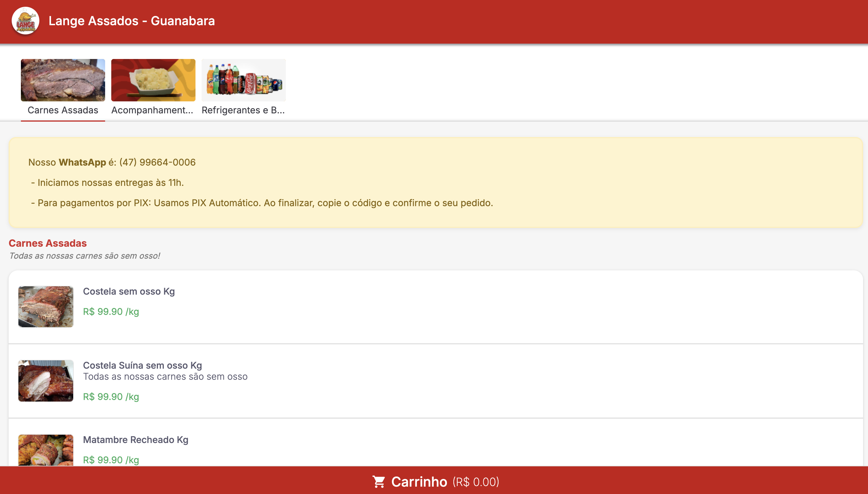Switch to the Refrigerantes e B... tab label
This screenshot has width=868, height=494.
coord(243,110)
